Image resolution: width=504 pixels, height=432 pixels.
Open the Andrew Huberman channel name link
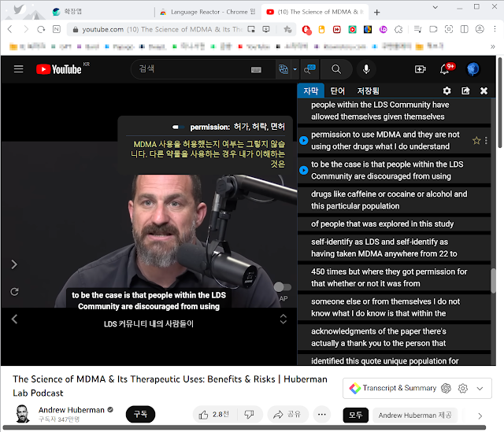(72, 410)
